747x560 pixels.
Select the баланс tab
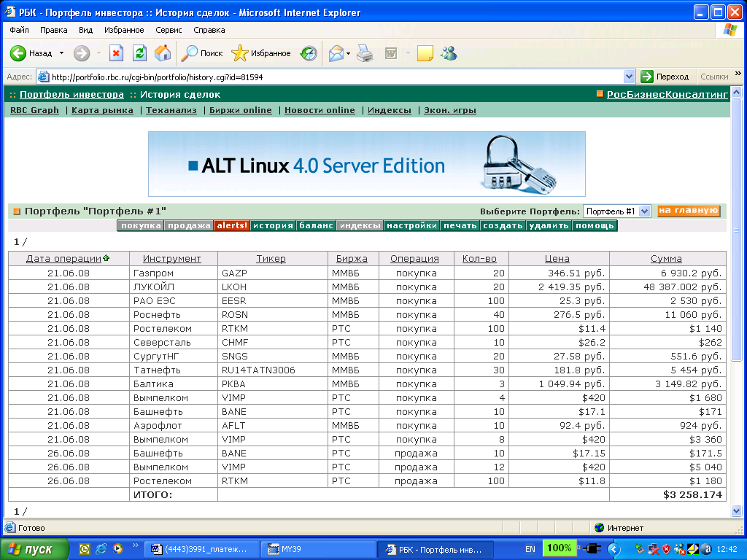click(316, 226)
